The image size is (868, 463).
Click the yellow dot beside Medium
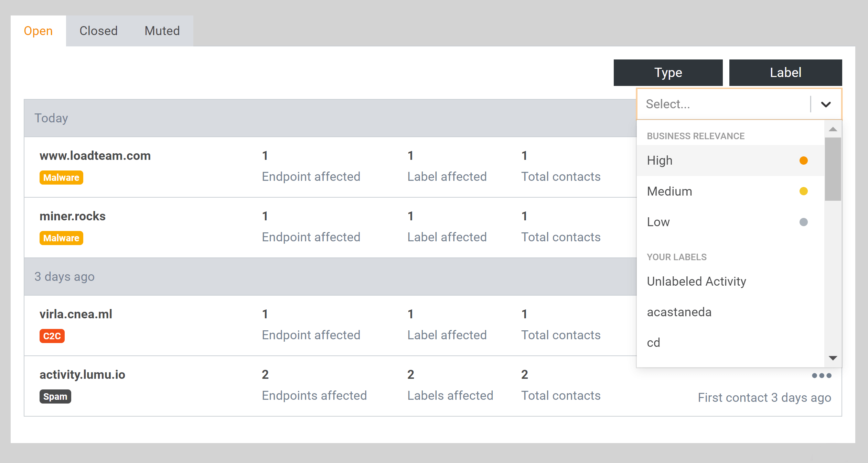(803, 191)
